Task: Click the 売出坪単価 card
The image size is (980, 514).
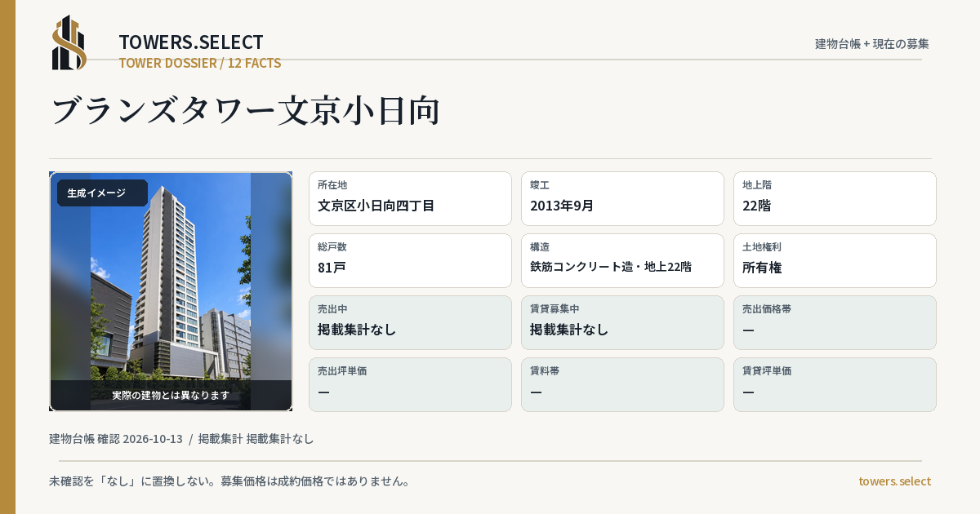Action: coord(410,384)
